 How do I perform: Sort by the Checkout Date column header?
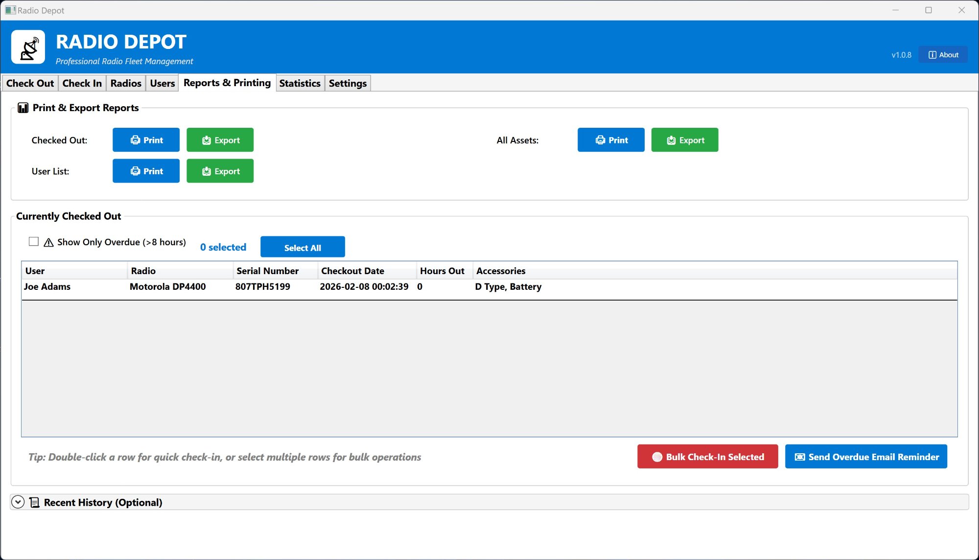pos(352,271)
